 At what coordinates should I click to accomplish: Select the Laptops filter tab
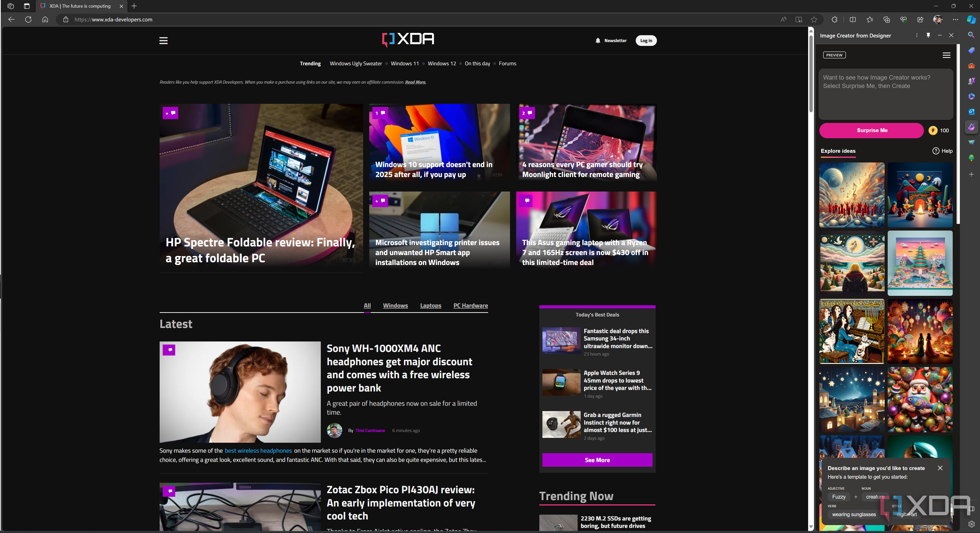pos(431,306)
